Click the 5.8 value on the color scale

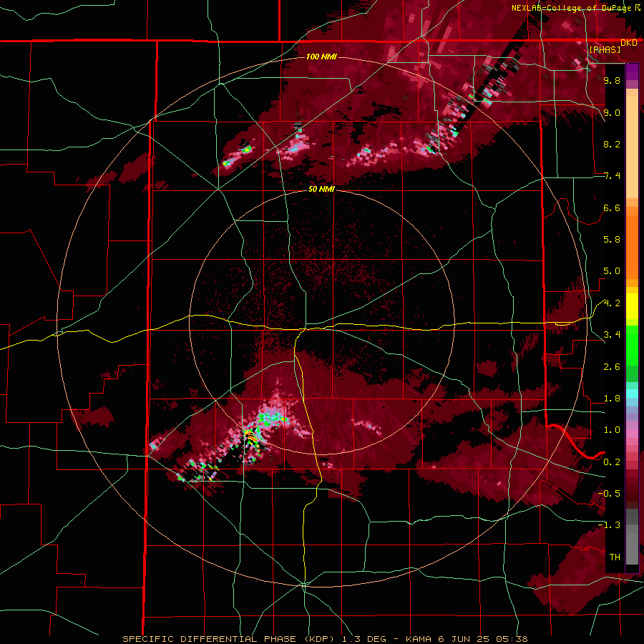click(612, 240)
